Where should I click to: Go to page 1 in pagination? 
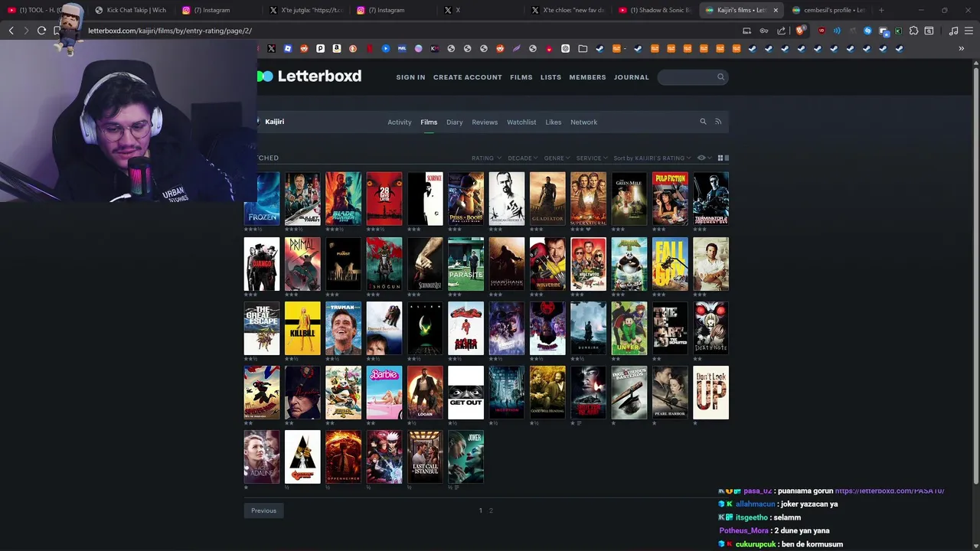[x=481, y=510]
